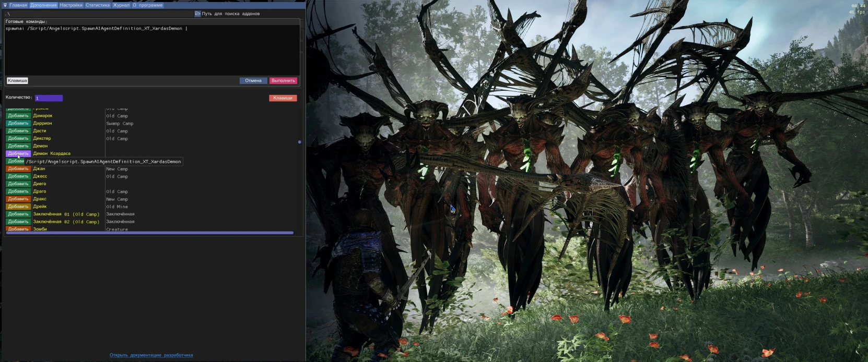Screen dimensions: 868x362
Task: Switch to the Дополнения tab
Action: (43, 5)
